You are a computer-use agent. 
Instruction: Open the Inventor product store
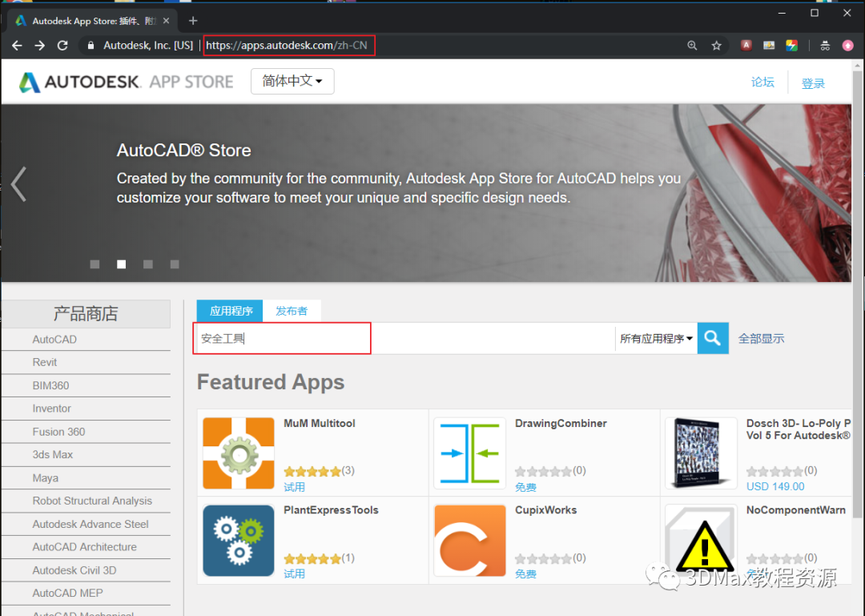51,409
